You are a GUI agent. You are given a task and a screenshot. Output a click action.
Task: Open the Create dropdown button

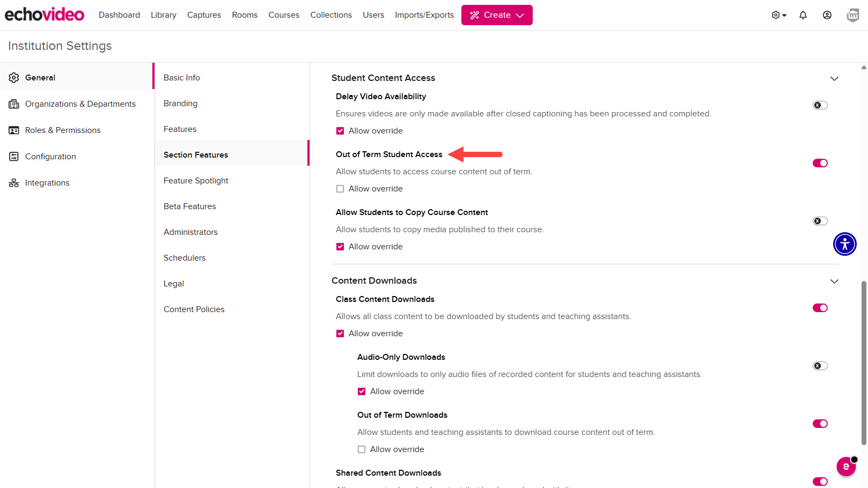point(497,15)
